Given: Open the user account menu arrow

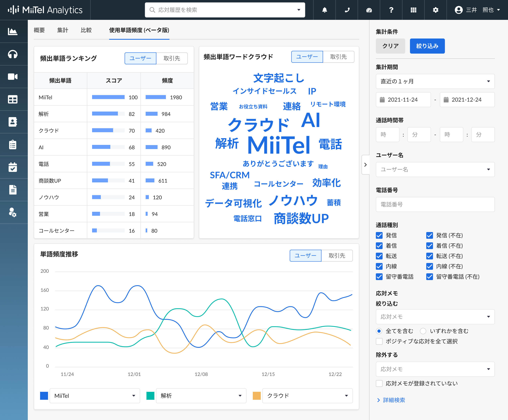Looking at the screenshot, I should point(498,10).
